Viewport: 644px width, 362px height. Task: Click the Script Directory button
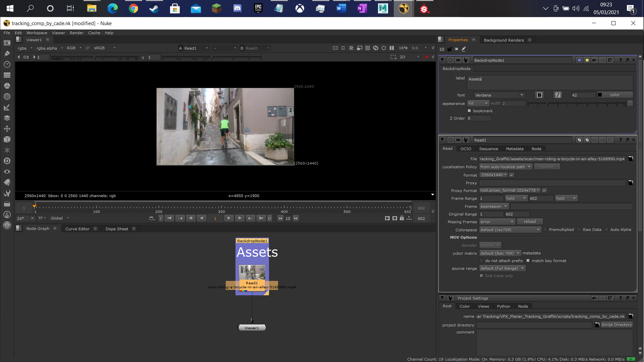[x=616, y=325]
